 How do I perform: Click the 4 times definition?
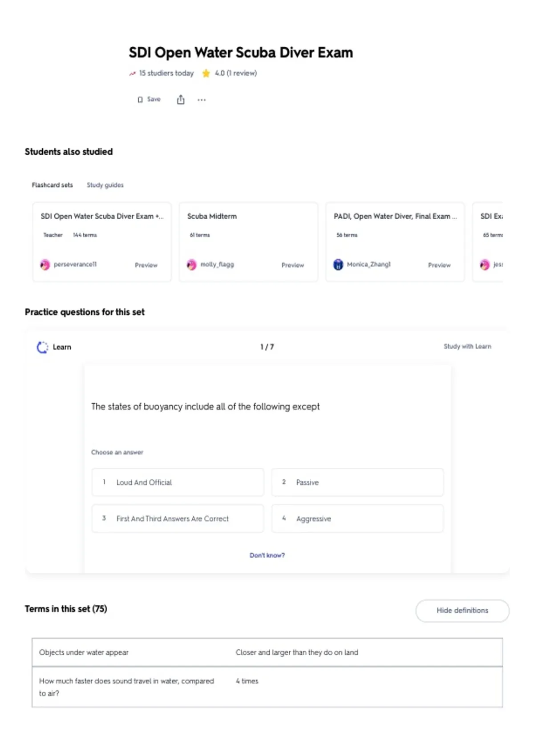247,681
